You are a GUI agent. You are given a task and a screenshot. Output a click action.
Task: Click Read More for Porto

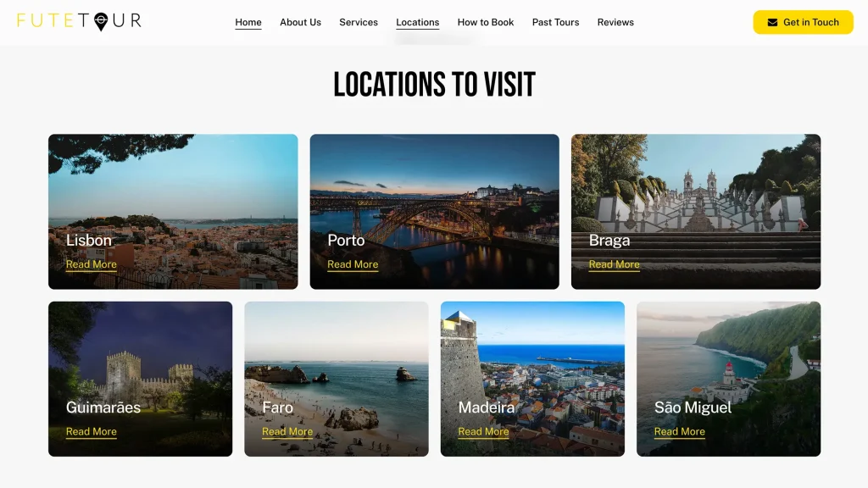pos(352,264)
